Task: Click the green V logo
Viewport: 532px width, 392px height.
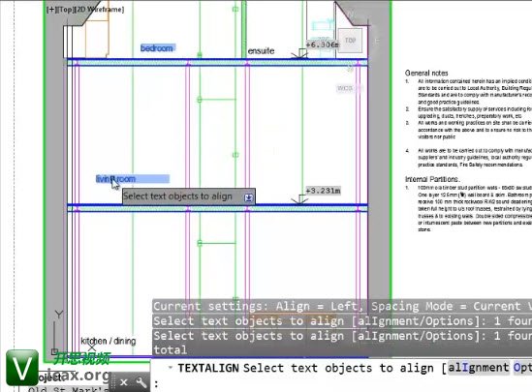Action: point(22,367)
